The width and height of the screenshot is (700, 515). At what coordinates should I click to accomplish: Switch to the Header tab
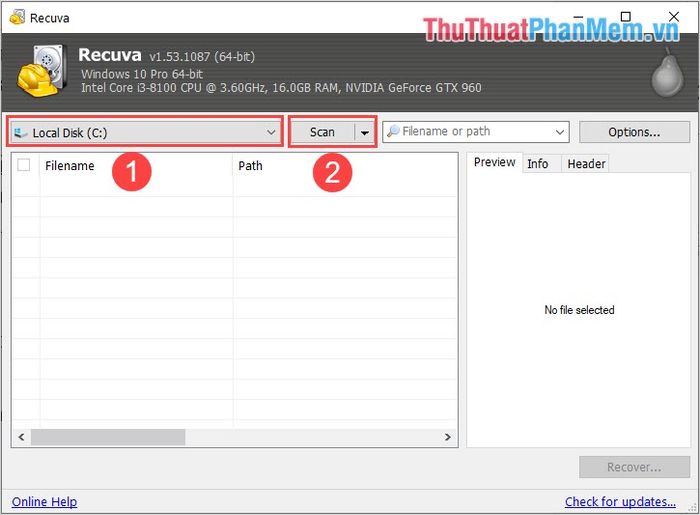586,164
